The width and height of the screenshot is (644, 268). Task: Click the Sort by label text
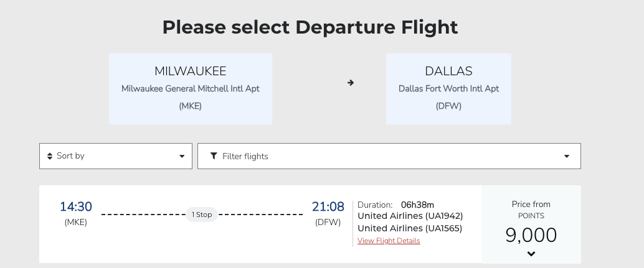pos(70,156)
